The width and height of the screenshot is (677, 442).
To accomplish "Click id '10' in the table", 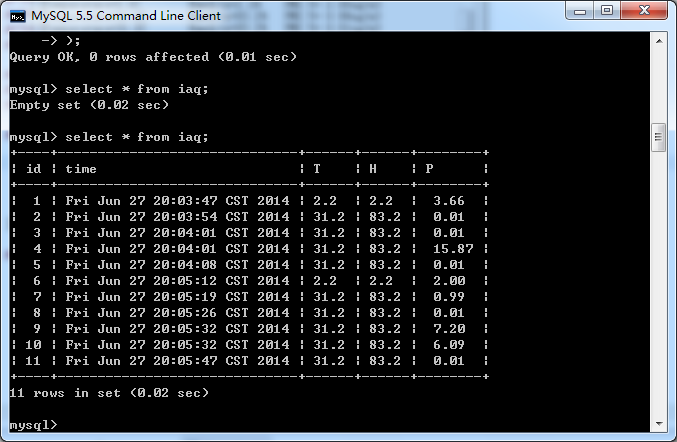I will point(33,344).
